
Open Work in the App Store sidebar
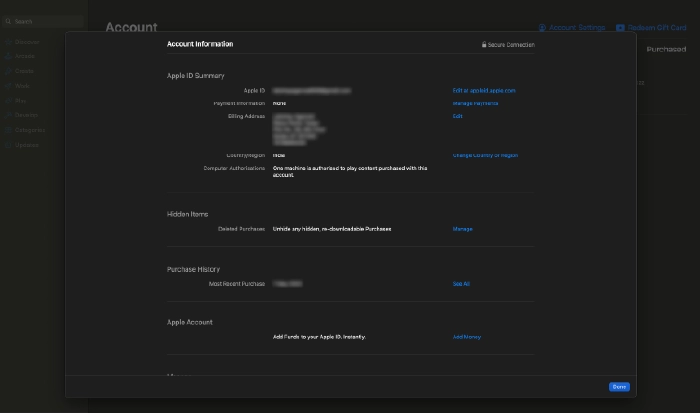click(x=22, y=86)
